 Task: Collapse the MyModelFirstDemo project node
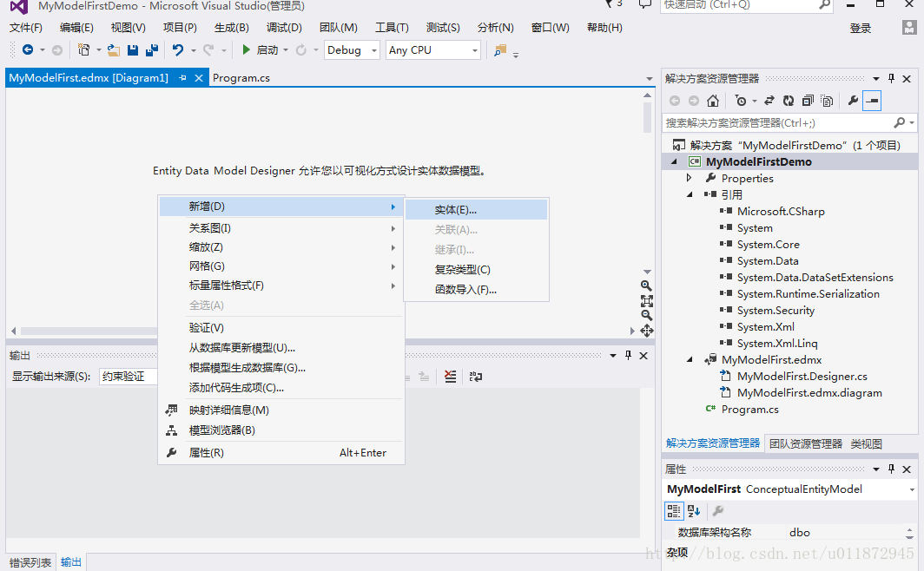(674, 161)
